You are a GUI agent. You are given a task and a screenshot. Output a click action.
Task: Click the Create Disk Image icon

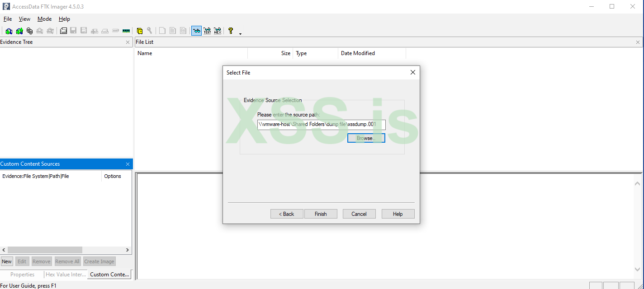coord(64,30)
